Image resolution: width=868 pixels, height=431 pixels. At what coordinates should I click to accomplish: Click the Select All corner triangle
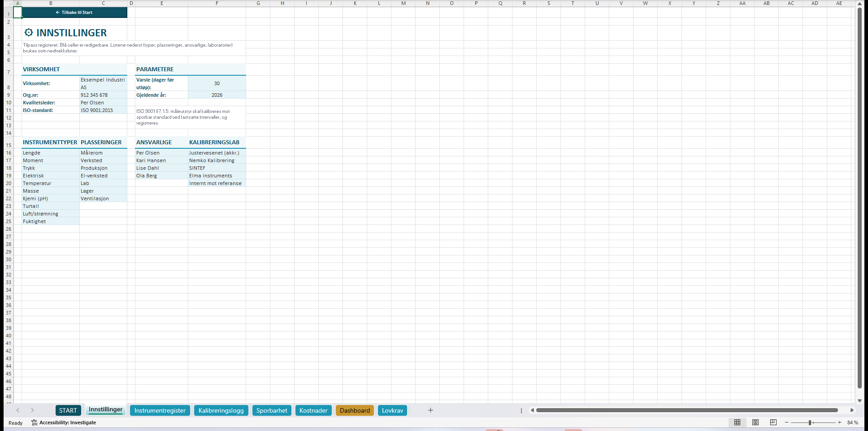pyautogui.click(x=9, y=3)
